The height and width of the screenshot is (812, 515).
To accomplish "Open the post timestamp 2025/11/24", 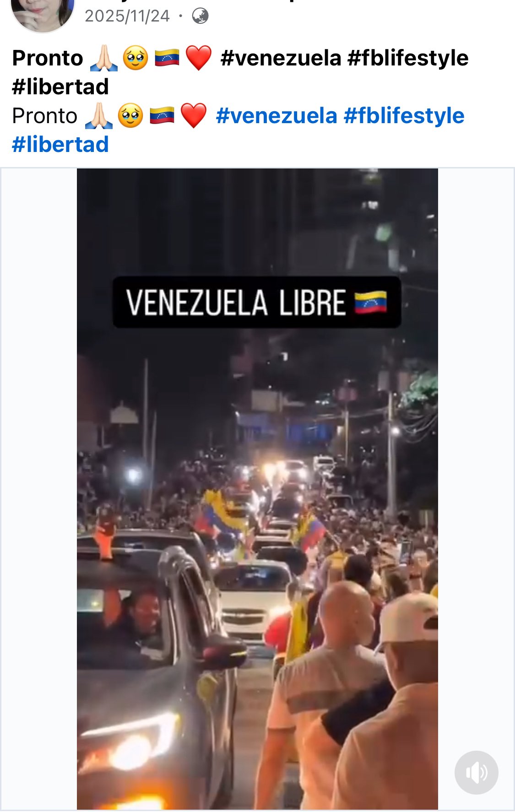I will pyautogui.click(x=127, y=16).
